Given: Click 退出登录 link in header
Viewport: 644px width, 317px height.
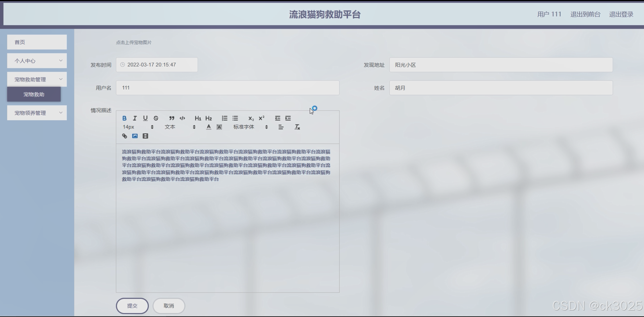Looking at the screenshot, I should [x=621, y=14].
